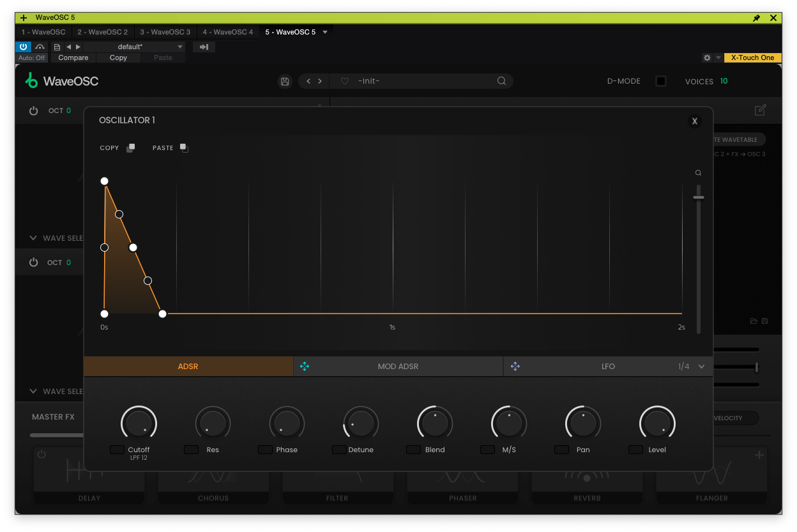Click the envelope end point on baseline
This screenshot has height=532, width=797.
pos(162,314)
